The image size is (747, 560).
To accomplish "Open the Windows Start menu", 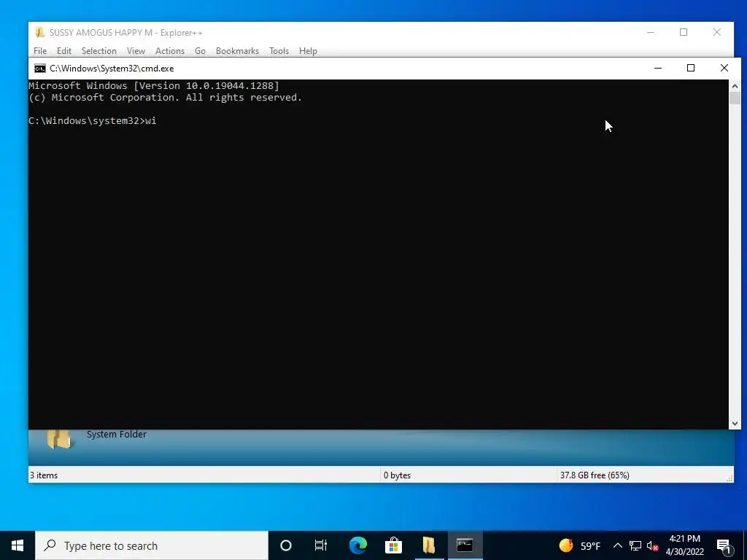I will pyautogui.click(x=18, y=545).
